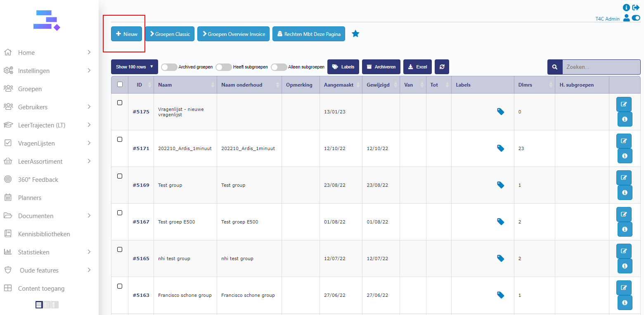Go to Kennisbibliotheken in the sidebar
Screen dimensions: 644x315
pyautogui.click(x=44, y=234)
